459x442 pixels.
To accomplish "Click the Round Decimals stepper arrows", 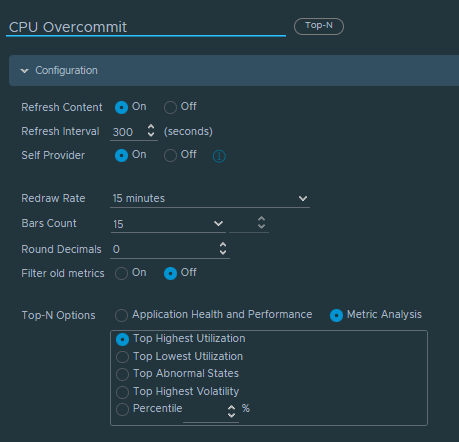I will click(x=223, y=249).
